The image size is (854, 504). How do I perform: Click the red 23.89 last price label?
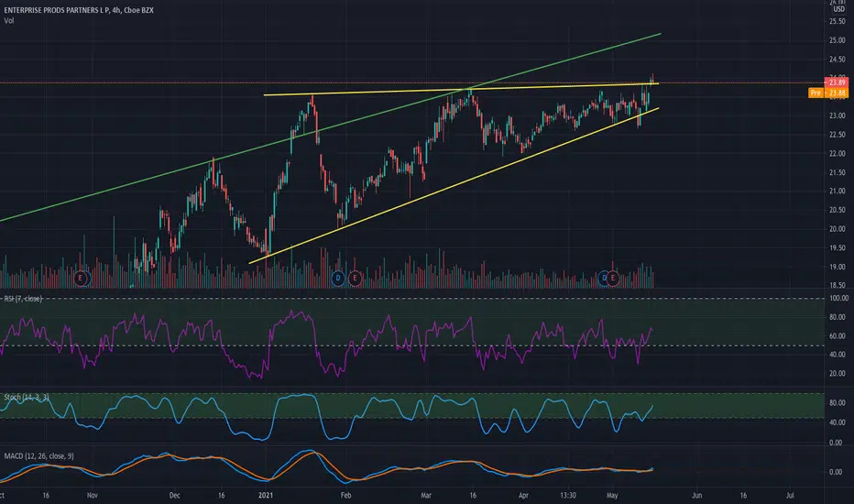click(x=837, y=82)
